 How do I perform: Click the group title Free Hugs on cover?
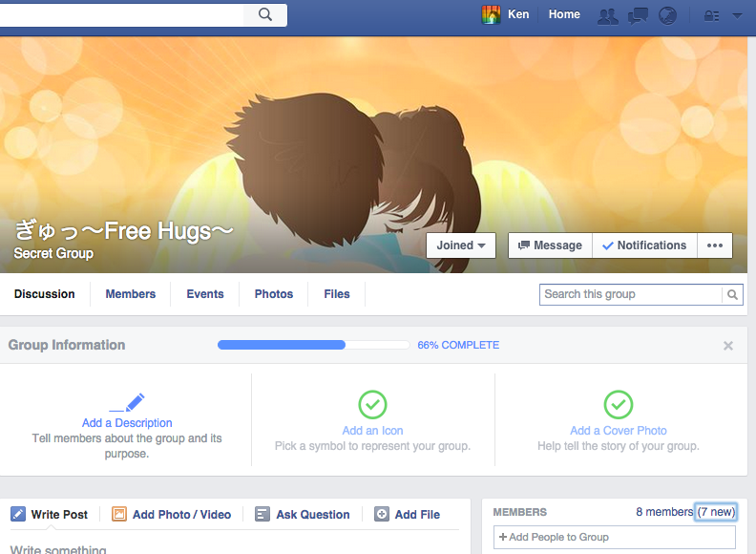click(x=124, y=230)
